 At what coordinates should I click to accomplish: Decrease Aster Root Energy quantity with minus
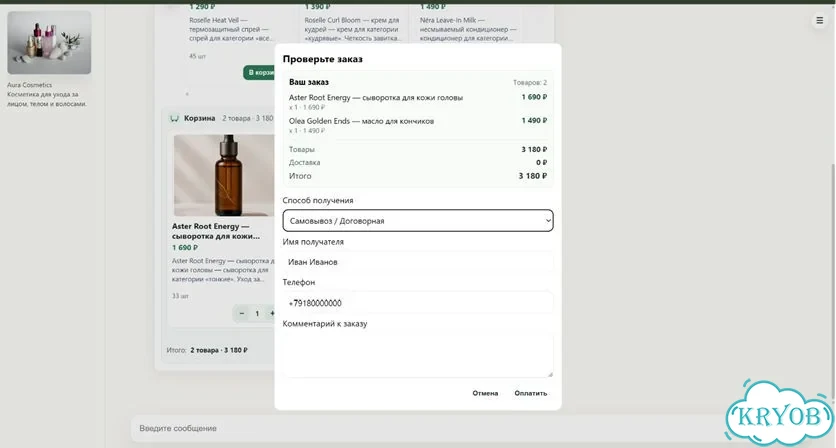(242, 314)
